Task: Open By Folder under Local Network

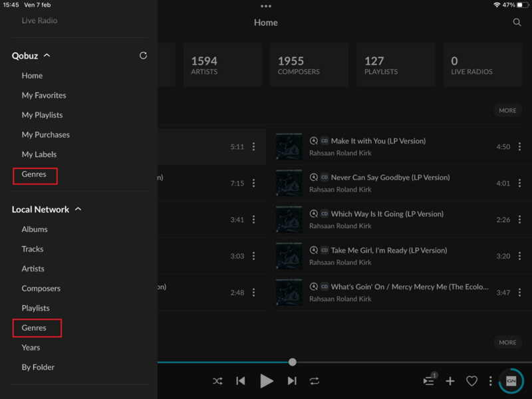Action: [x=39, y=366]
